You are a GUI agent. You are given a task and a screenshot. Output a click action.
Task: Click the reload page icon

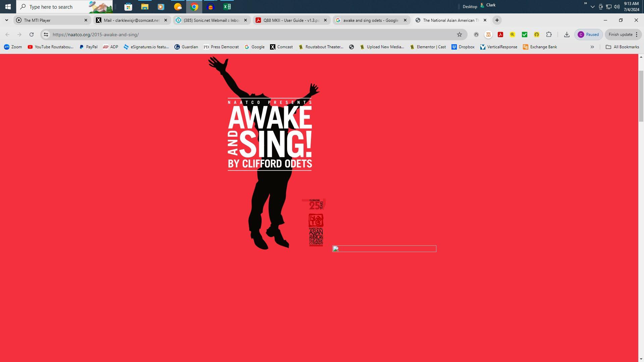pyautogui.click(x=32, y=35)
